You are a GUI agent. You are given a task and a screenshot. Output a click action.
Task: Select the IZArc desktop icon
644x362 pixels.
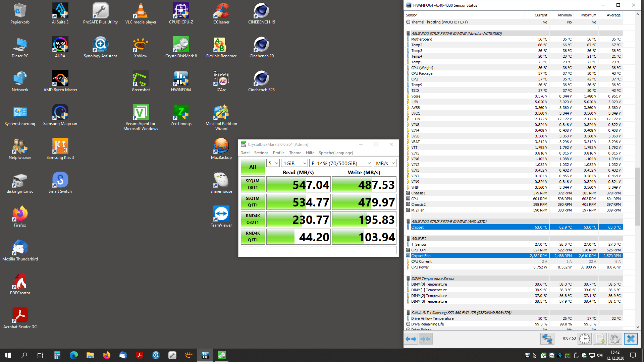221,81
